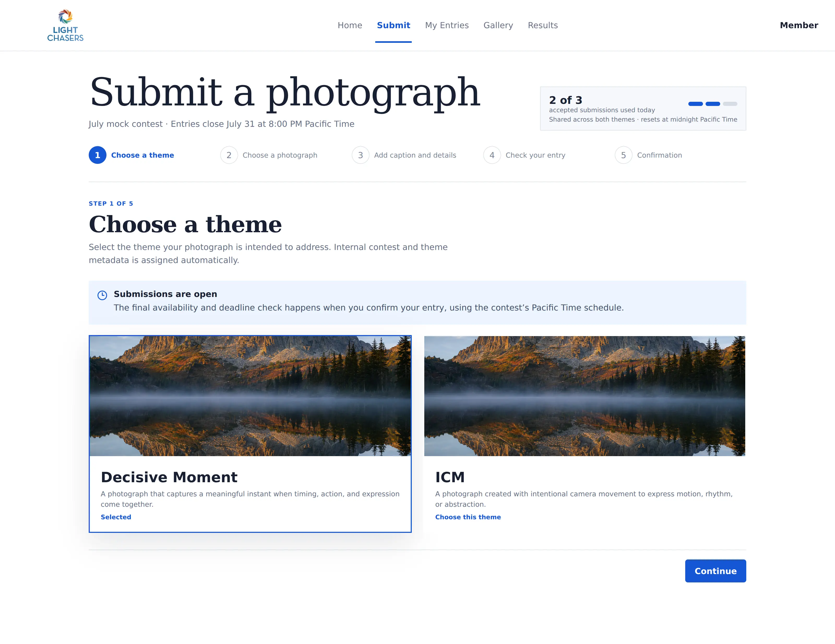Click the ICM theme description text

pyautogui.click(x=584, y=499)
